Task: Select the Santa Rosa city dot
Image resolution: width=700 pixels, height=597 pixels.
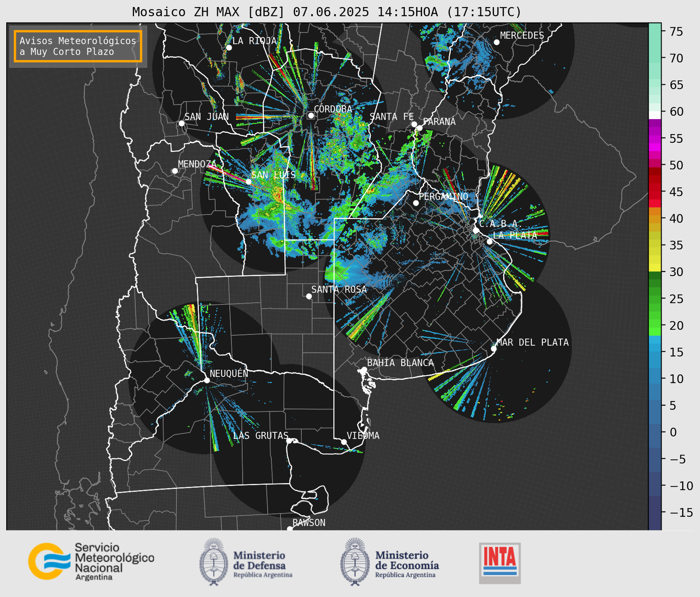Action: pyautogui.click(x=309, y=296)
